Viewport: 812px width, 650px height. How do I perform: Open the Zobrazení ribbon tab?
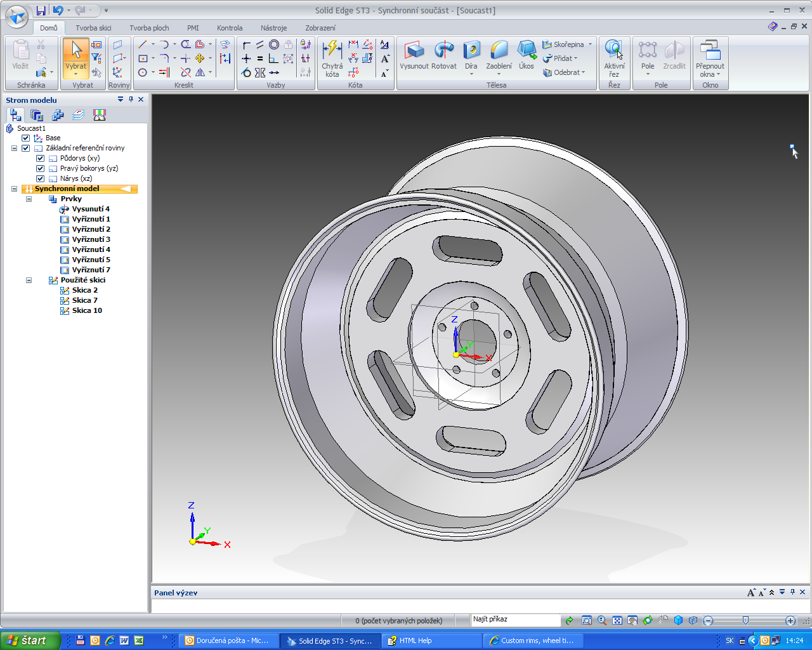tap(320, 28)
